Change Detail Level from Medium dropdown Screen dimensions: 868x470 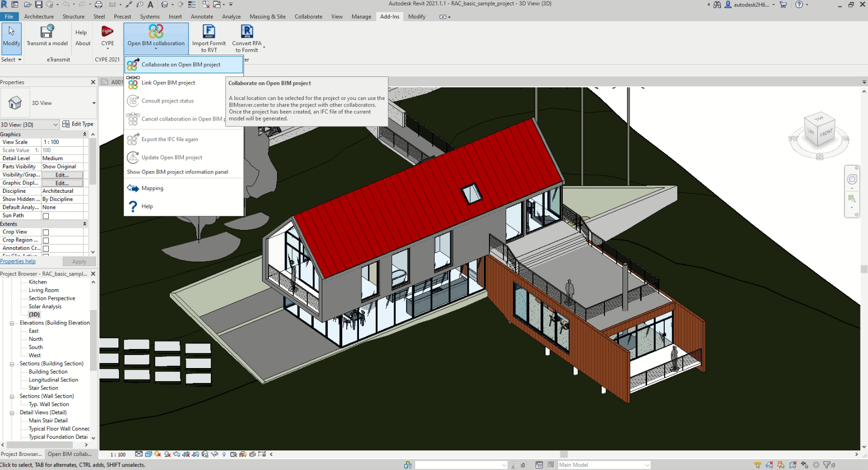point(64,158)
